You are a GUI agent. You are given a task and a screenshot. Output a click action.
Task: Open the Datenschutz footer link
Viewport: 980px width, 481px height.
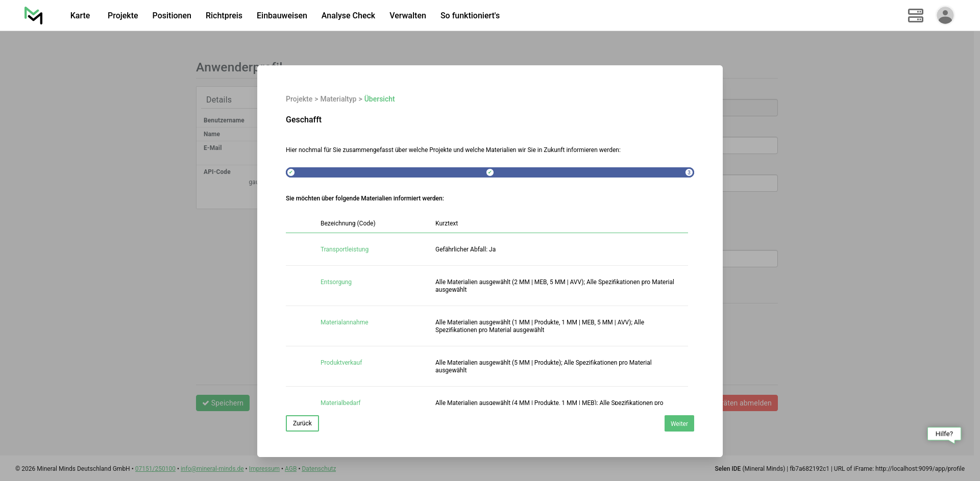(x=318, y=469)
